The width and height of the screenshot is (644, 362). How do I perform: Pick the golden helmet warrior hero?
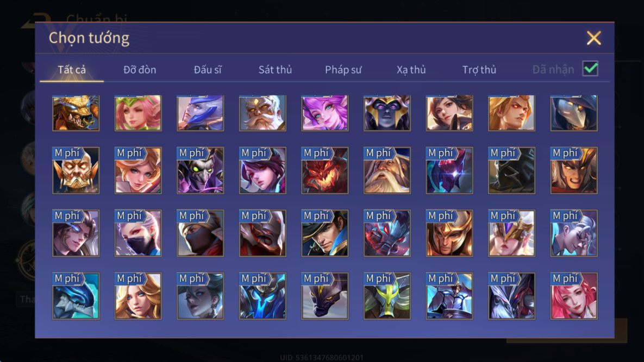coord(449,233)
